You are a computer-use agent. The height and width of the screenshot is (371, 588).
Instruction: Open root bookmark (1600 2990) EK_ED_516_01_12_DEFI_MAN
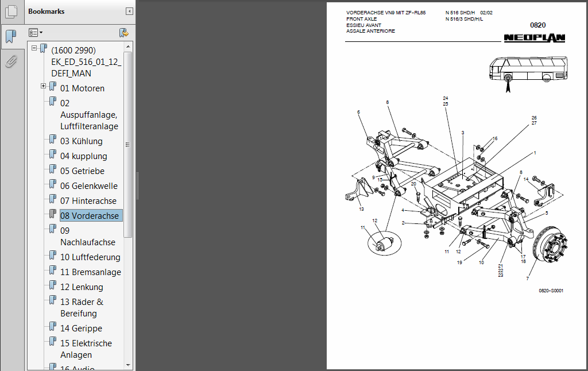pyautogui.click(x=86, y=61)
